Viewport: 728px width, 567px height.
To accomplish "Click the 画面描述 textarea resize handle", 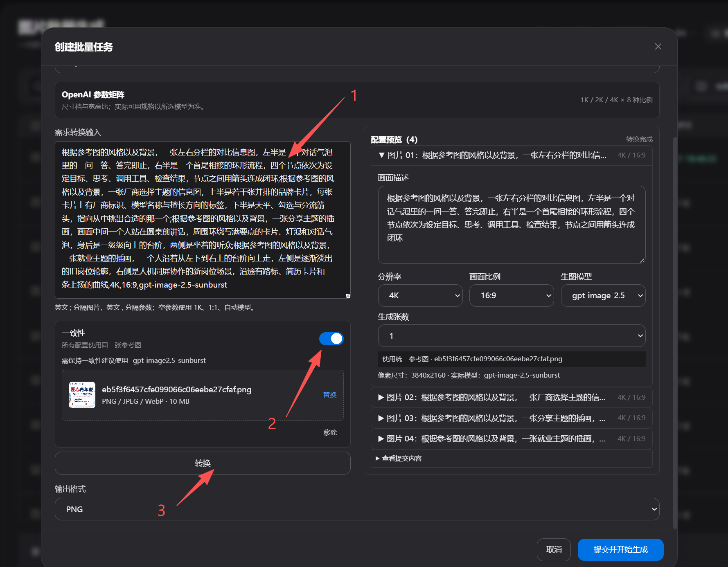I will (x=642, y=261).
